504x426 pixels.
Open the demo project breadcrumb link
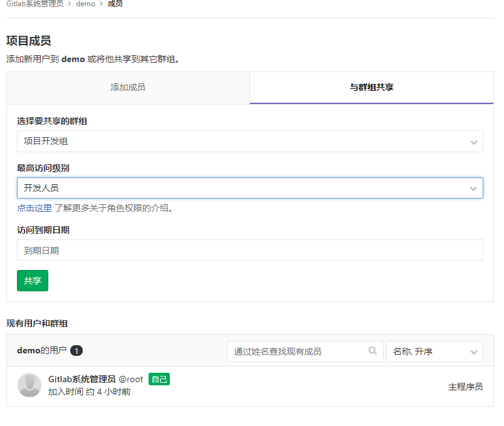pyautogui.click(x=85, y=4)
